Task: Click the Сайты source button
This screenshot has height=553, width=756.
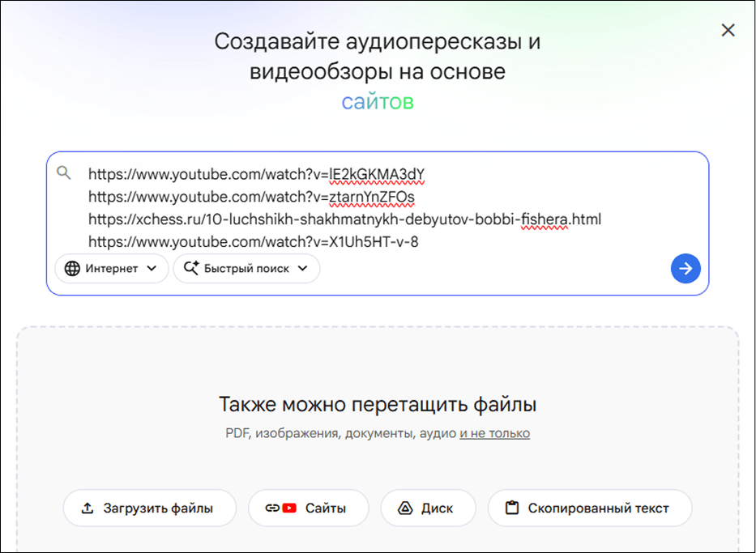Action: tap(309, 508)
